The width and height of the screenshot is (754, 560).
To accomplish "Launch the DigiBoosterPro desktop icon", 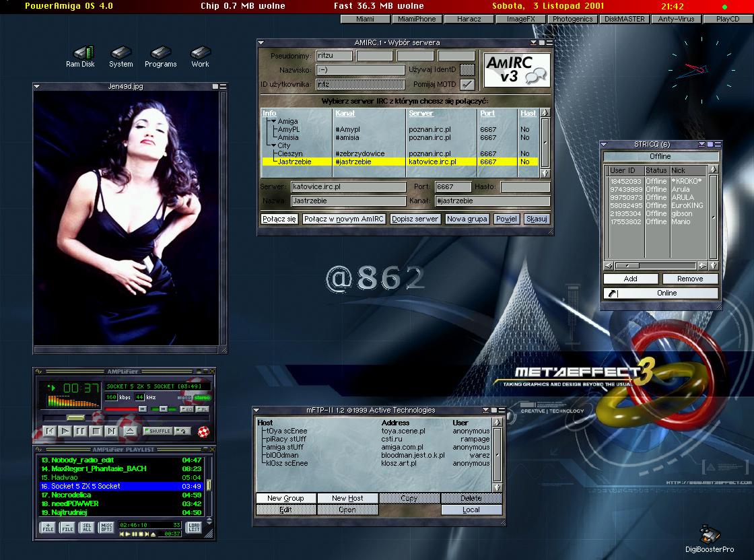I will click(x=710, y=539).
